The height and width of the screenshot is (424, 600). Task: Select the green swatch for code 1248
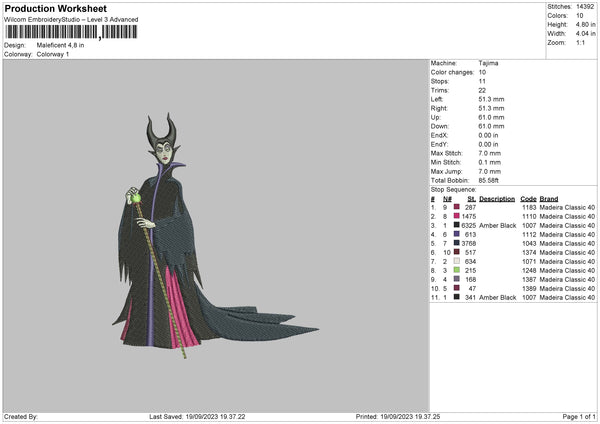click(x=457, y=270)
